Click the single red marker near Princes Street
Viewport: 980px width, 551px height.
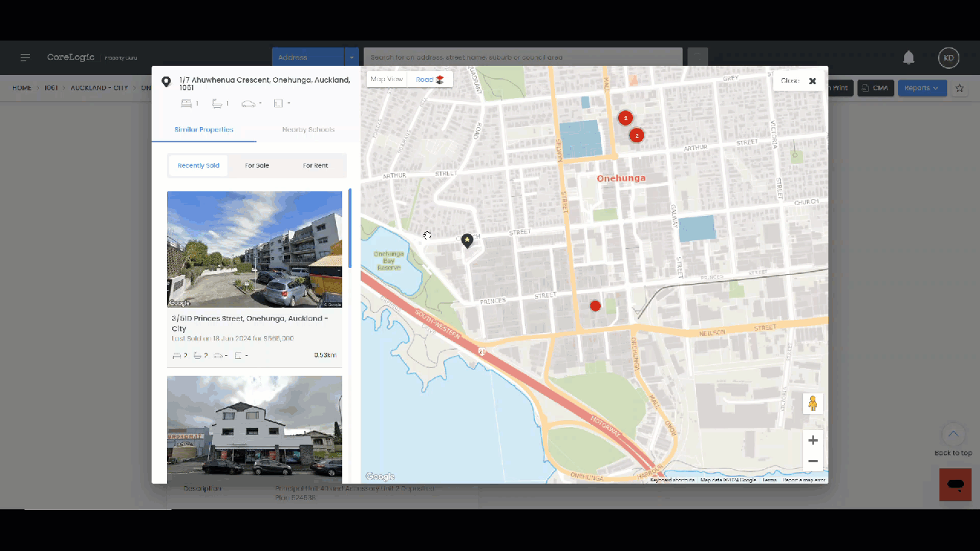[596, 306]
